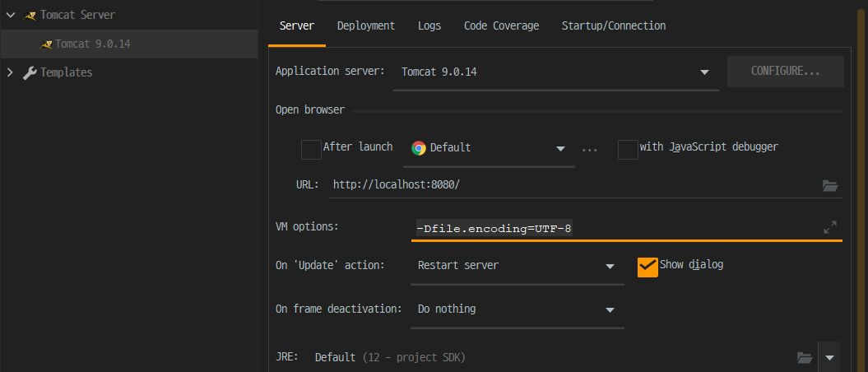Switch to the Deployment tab
Screen dimensions: 868x372
[x=366, y=26]
